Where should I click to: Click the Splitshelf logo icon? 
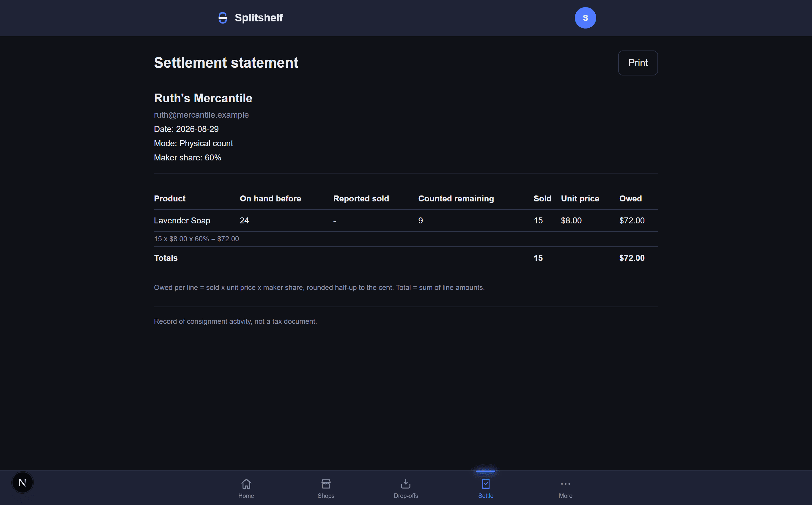pyautogui.click(x=223, y=18)
